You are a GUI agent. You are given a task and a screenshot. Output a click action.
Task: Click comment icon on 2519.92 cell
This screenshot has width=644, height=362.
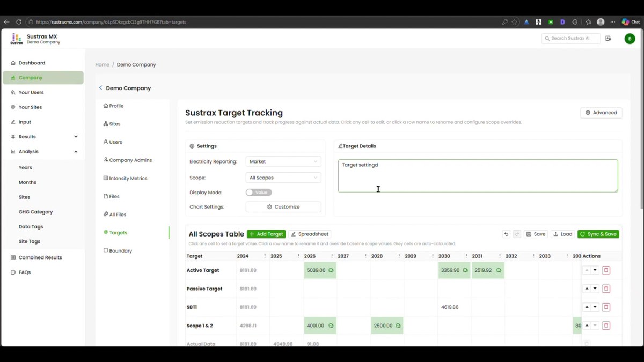(499, 270)
